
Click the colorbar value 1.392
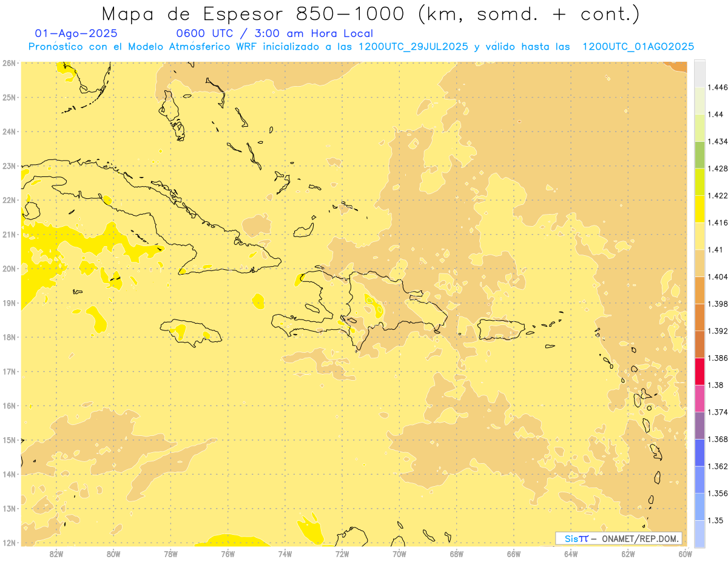point(718,331)
